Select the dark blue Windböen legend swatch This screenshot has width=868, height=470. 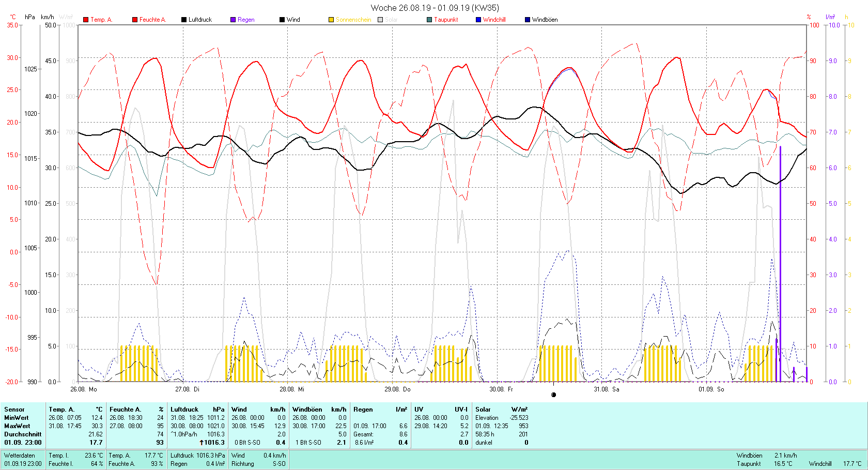(x=528, y=20)
